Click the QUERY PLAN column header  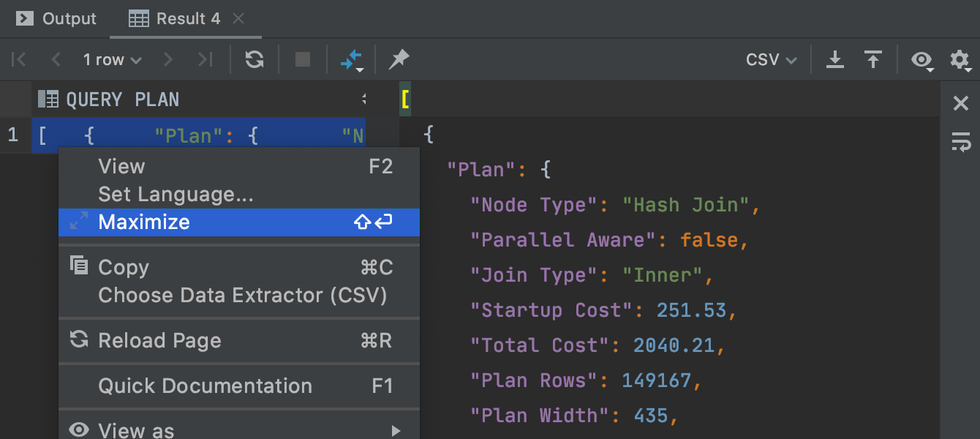click(122, 100)
